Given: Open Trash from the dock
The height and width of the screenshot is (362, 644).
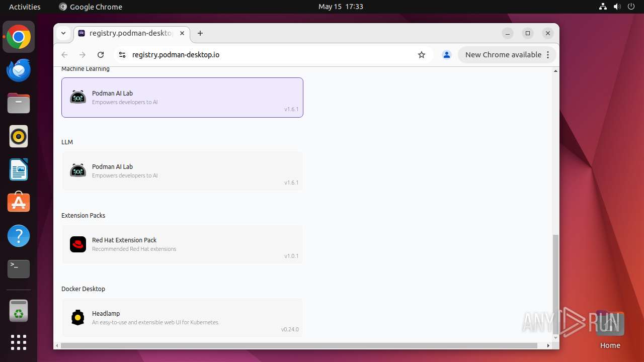Looking at the screenshot, I should pos(19,311).
